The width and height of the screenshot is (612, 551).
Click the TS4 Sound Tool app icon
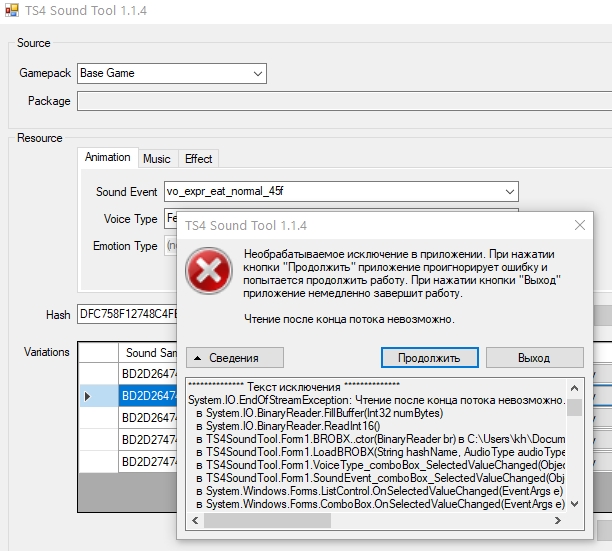point(12,10)
